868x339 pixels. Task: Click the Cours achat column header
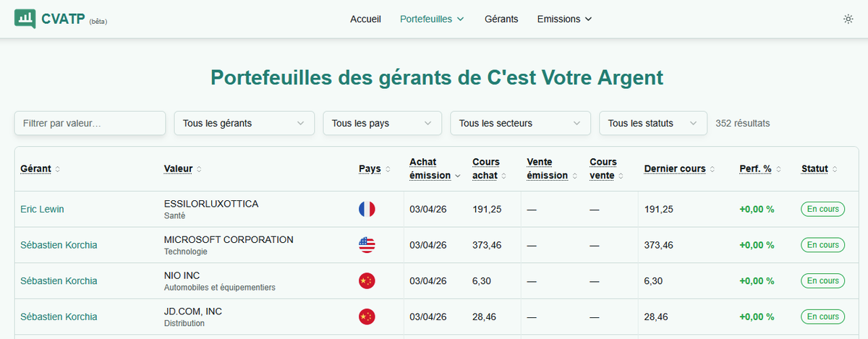[x=487, y=169]
